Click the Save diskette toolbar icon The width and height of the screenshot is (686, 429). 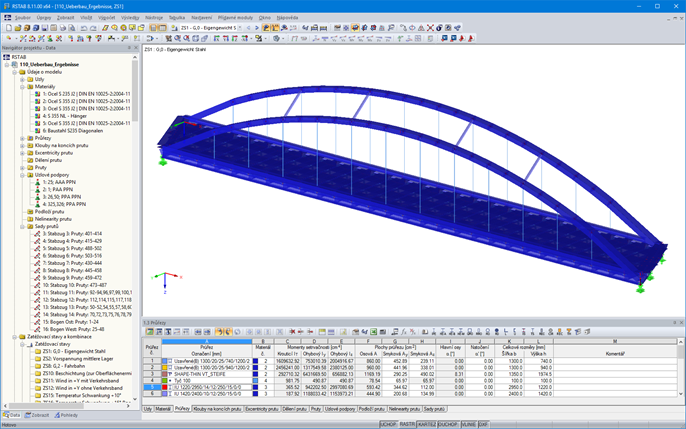[x=45, y=28]
